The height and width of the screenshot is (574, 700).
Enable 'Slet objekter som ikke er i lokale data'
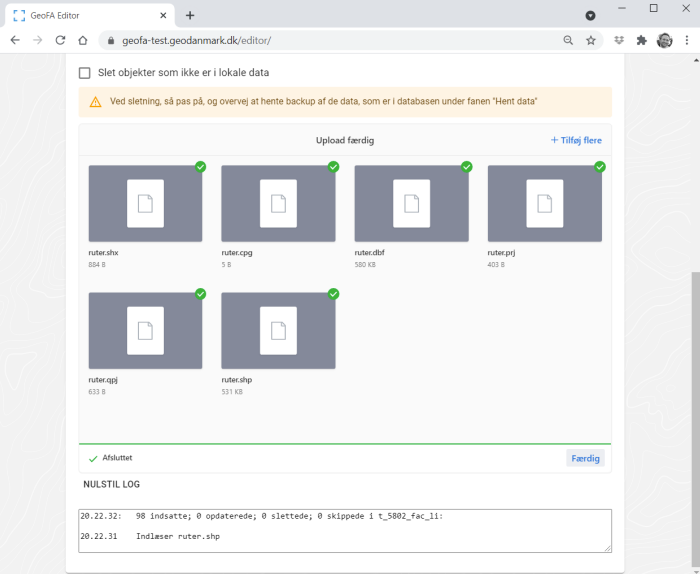tap(84, 73)
